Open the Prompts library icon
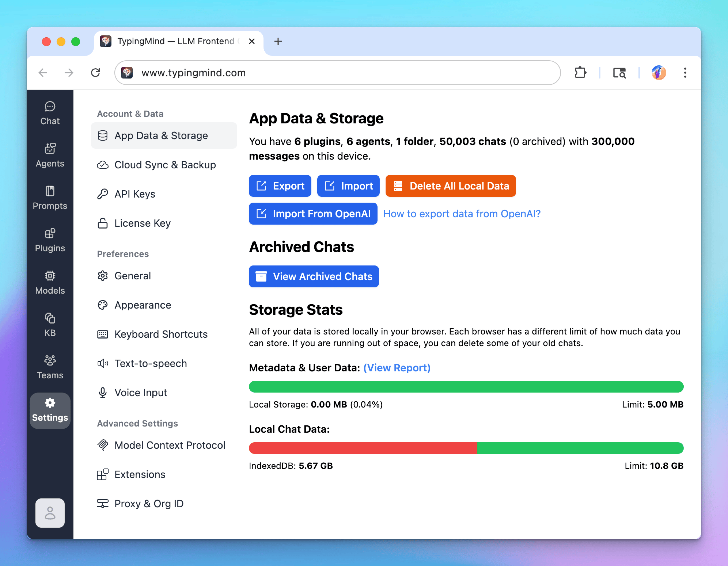This screenshot has width=728, height=566. pos(50,198)
